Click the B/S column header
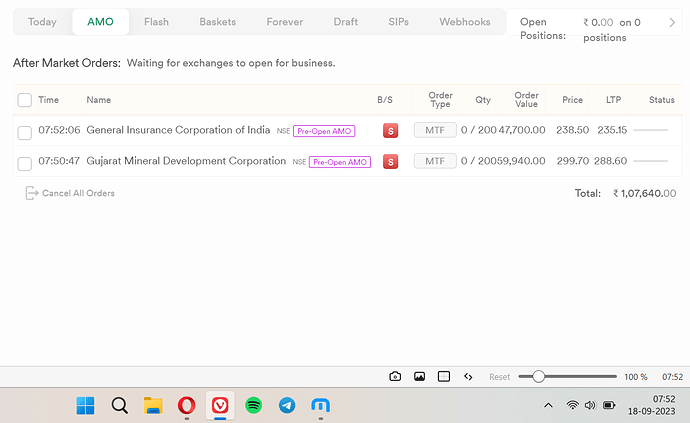This screenshot has height=423, width=690. coord(385,100)
